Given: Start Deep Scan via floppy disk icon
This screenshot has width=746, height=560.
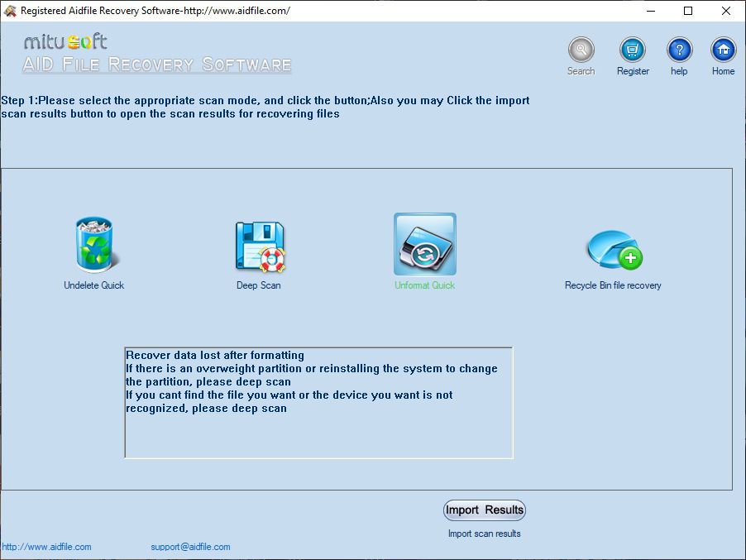Looking at the screenshot, I should (260, 246).
